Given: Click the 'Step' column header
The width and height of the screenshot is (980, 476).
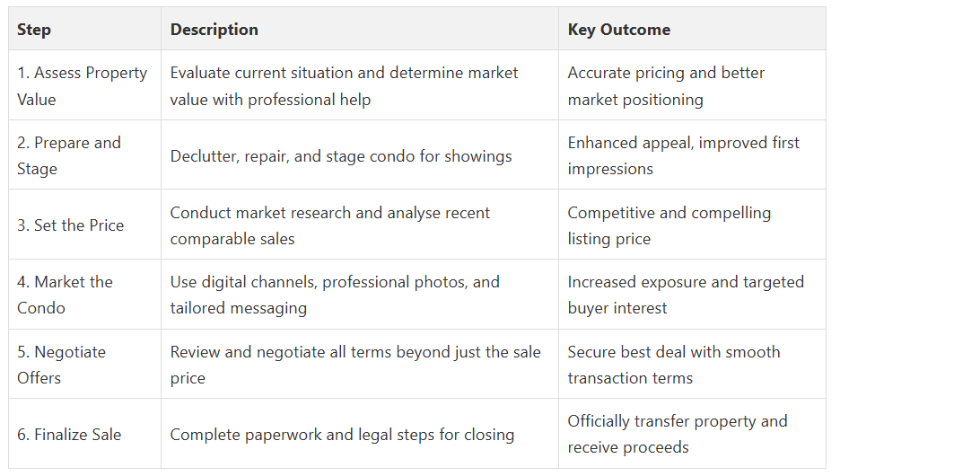Looking at the screenshot, I should click(34, 30).
